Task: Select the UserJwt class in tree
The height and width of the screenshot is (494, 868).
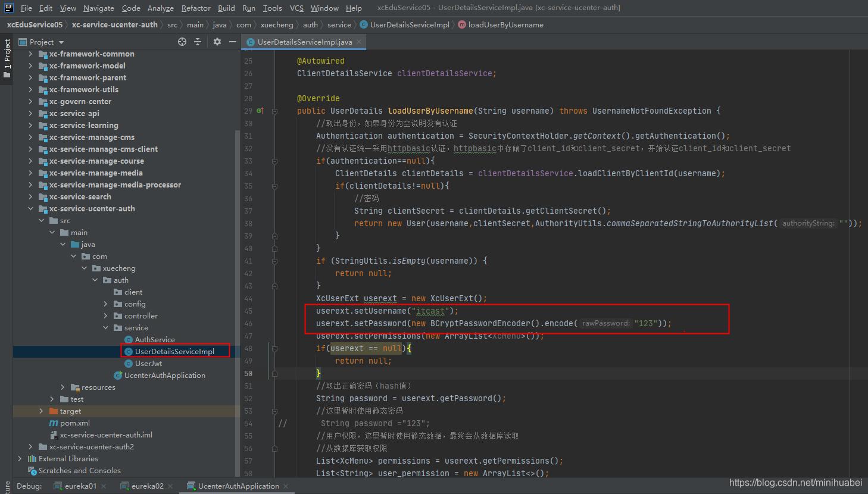Action: pos(148,363)
